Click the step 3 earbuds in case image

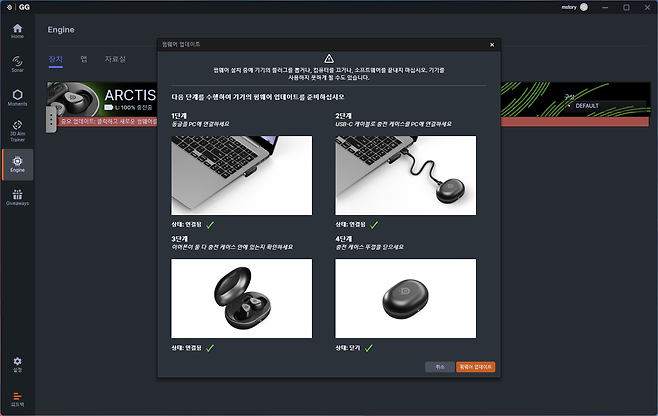(241, 298)
